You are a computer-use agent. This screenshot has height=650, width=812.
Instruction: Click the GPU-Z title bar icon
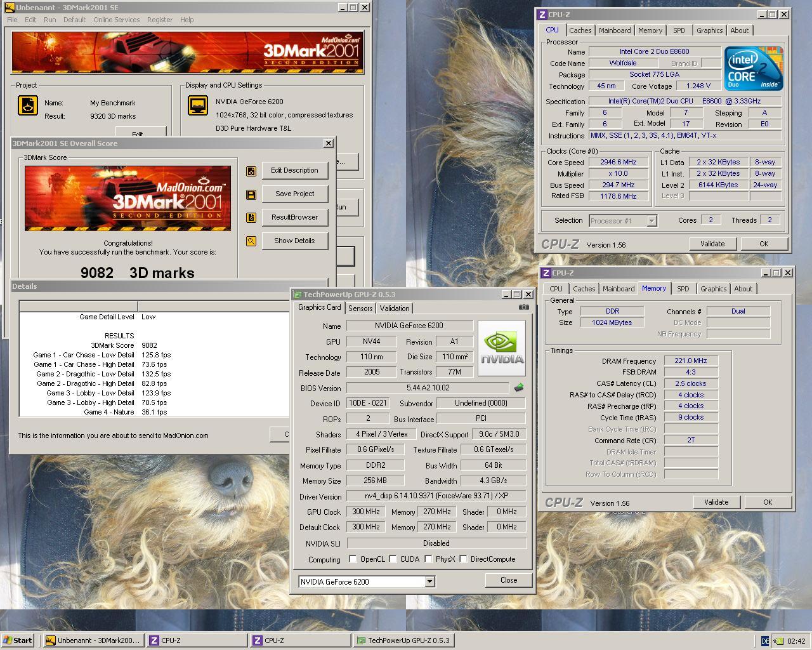(x=298, y=295)
